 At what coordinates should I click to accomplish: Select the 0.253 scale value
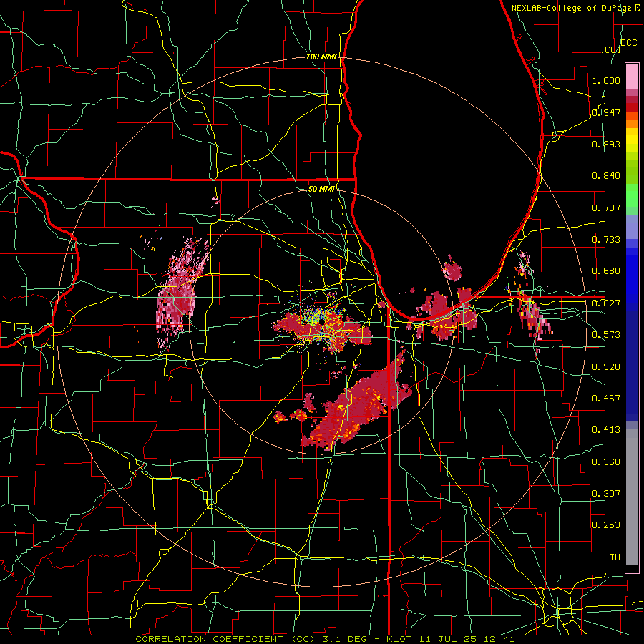click(606, 525)
